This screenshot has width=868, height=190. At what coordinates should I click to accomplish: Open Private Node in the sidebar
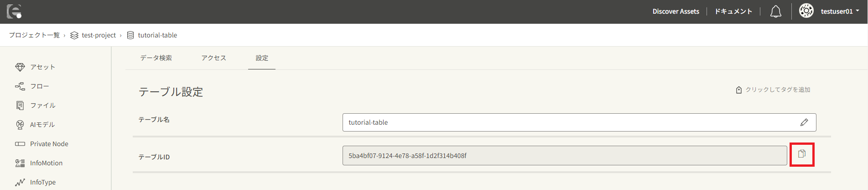click(x=49, y=144)
